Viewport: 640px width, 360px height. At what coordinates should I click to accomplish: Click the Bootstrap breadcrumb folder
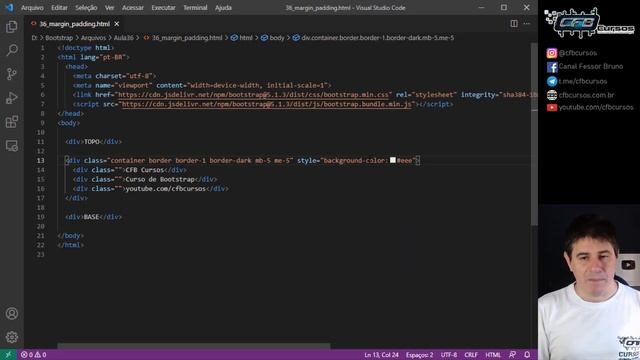click(59, 38)
